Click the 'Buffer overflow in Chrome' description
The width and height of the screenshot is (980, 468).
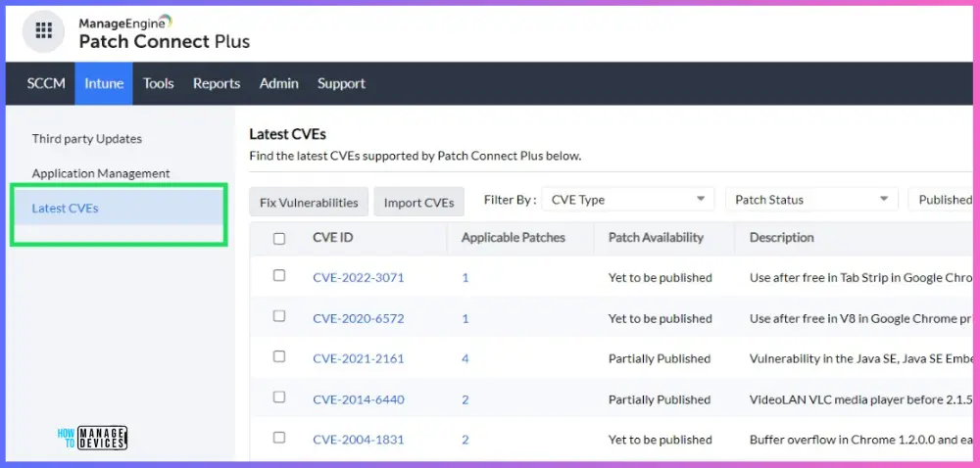click(x=861, y=440)
